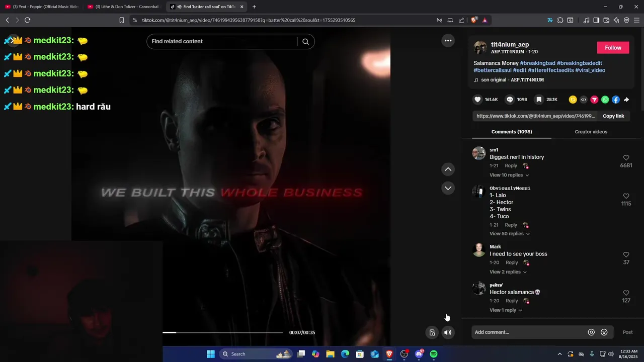The width and height of the screenshot is (644, 362).
Task: Share to Facebook via blue icon
Action: tap(616, 100)
